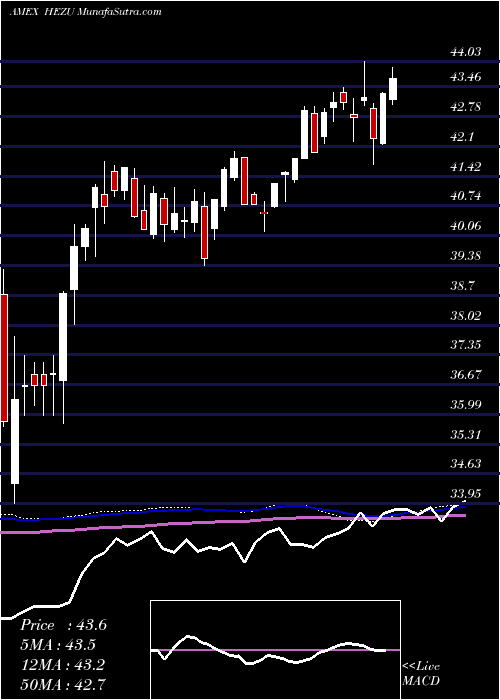
Task: Select the 36.67 price axis label
Action: (x=466, y=375)
